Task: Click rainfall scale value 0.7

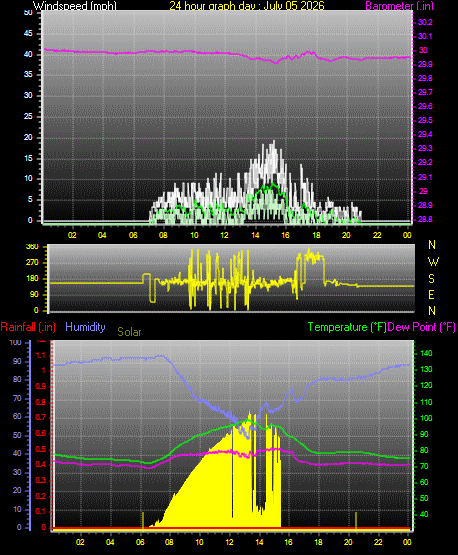Action: 41,417
